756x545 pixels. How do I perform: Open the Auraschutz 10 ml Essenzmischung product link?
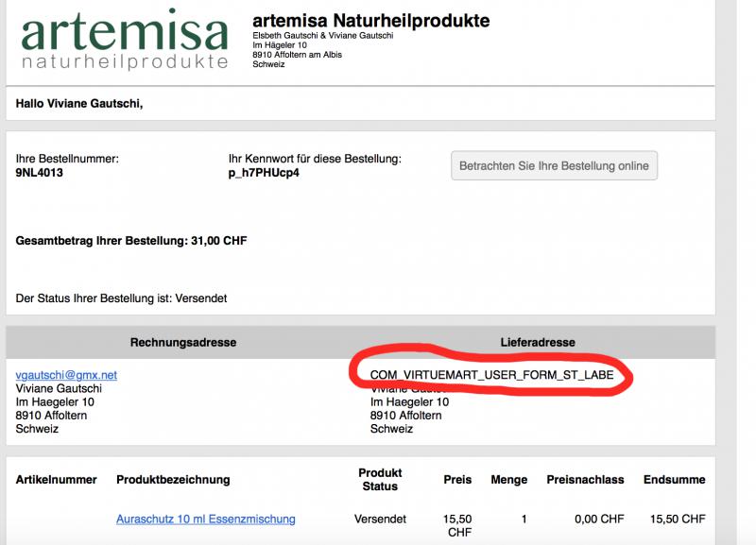(205, 519)
